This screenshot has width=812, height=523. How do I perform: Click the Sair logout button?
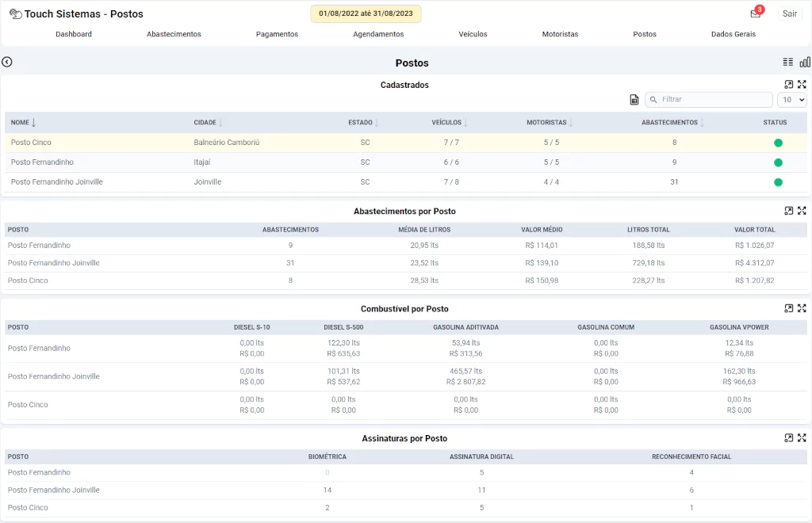tap(790, 14)
